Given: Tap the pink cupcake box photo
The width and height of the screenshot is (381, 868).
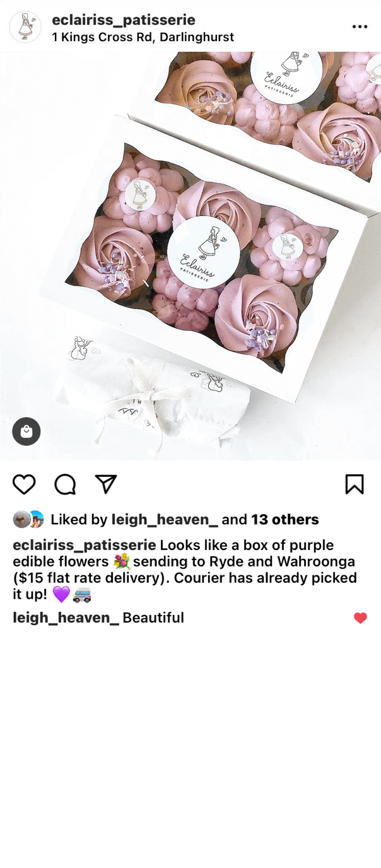Looking at the screenshot, I should (x=190, y=256).
